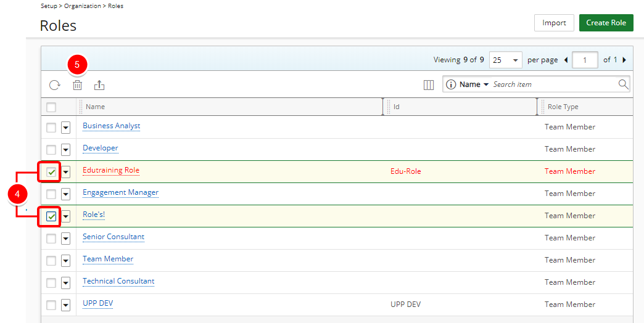Image resolution: width=644 pixels, height=323 pixels.
Task: Open Developer row action dropdown
Action: [x=66, y=150]
